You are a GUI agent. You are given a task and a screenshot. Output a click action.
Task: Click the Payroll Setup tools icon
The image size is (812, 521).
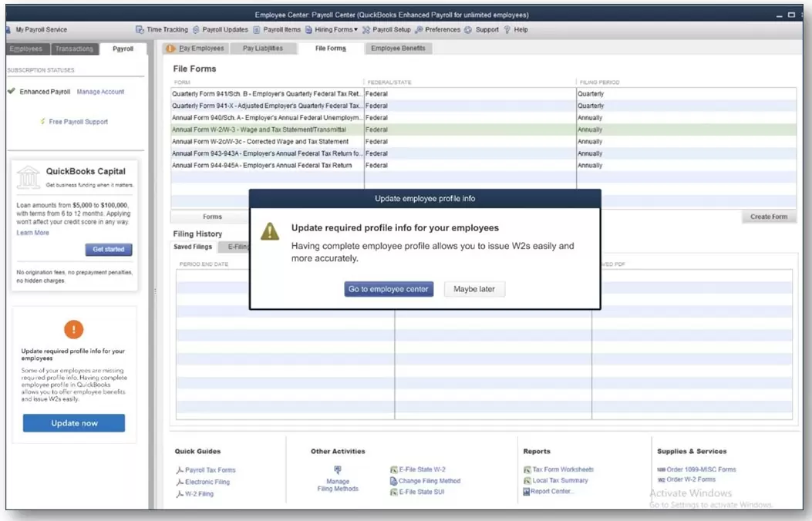[x=366, y=30]
